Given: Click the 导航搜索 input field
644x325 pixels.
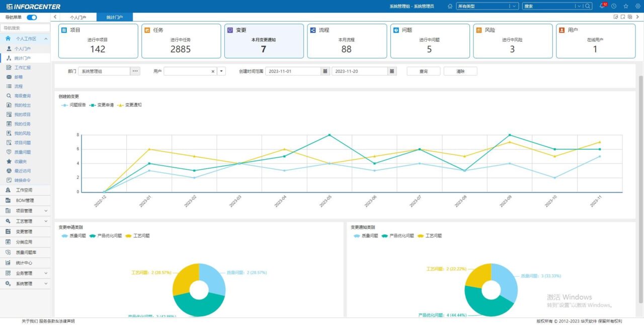Looking at the screenshot, I should point(25,28).
